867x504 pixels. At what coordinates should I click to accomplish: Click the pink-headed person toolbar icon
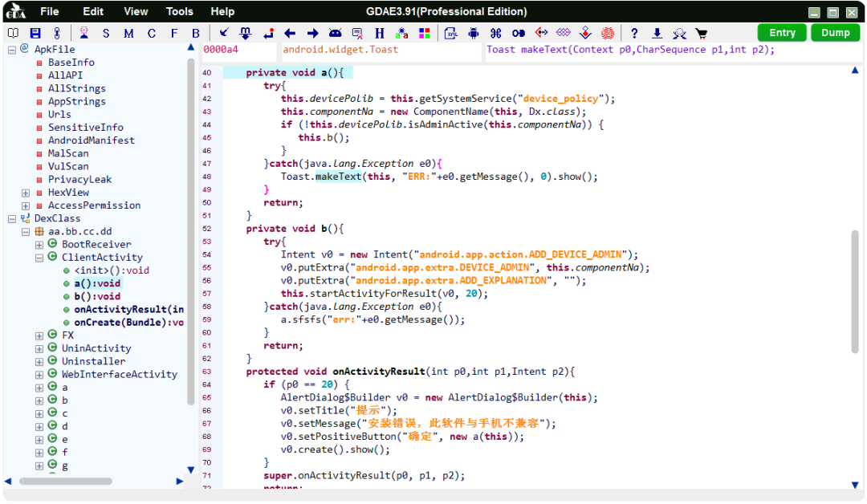[84, 33]
